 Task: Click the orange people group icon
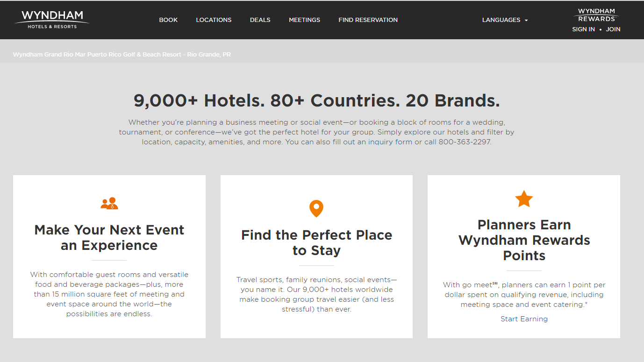click(109, 203)
